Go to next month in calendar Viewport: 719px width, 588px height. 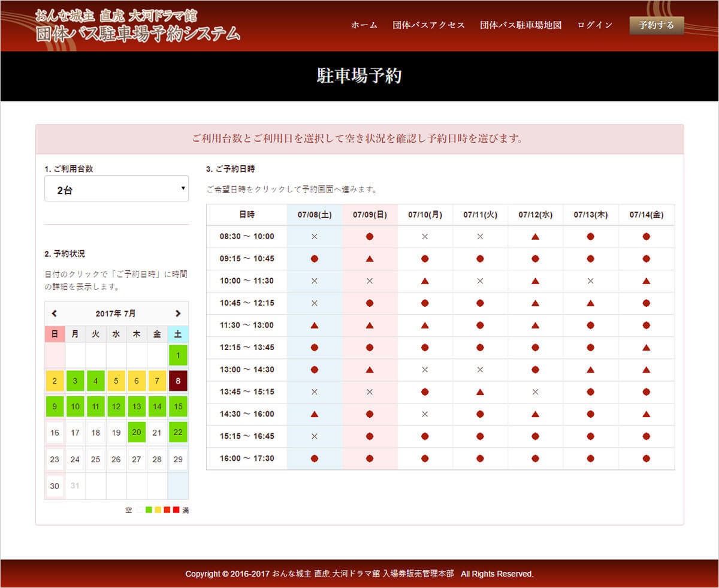pos(178,313)
